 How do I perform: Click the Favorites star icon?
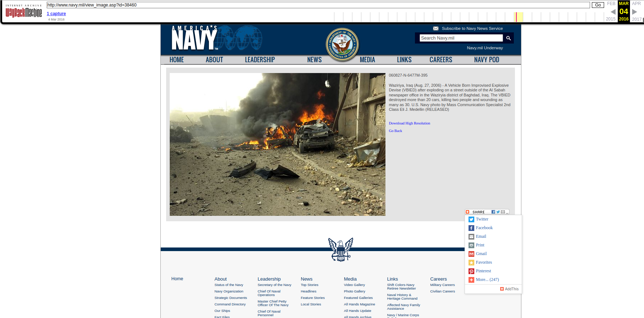[x=471, y=263]
